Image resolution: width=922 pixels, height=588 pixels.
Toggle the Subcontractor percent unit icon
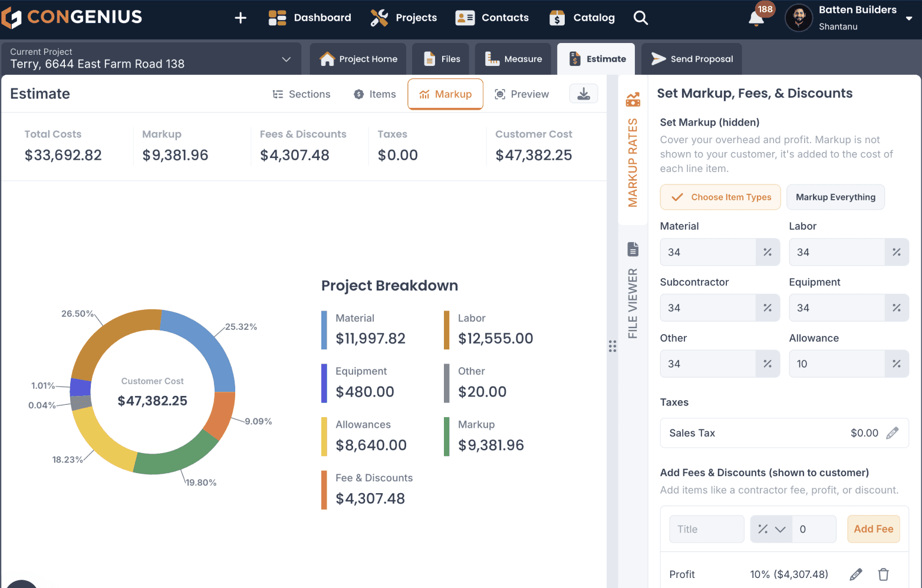(768, 308)
